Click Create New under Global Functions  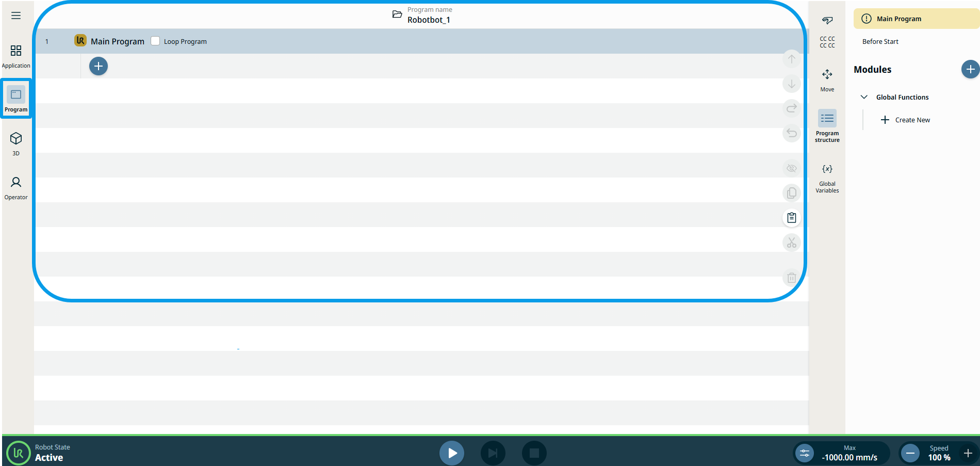coord(906,120)
